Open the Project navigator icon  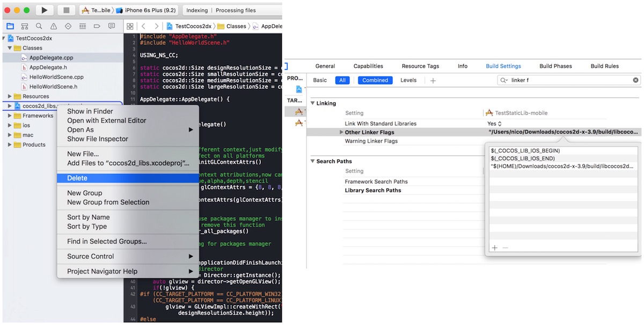point(10,26)
